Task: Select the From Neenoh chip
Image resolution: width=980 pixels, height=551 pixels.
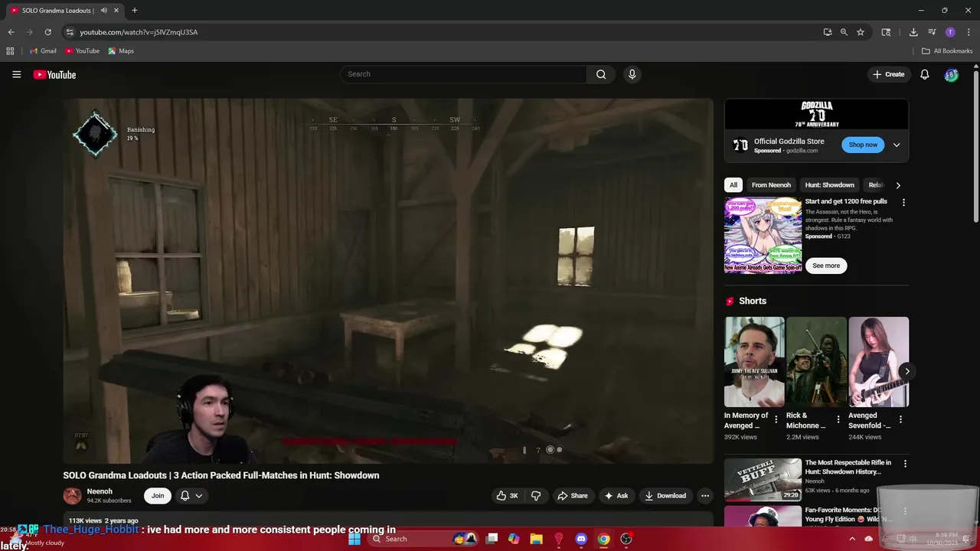Action: 771,185
